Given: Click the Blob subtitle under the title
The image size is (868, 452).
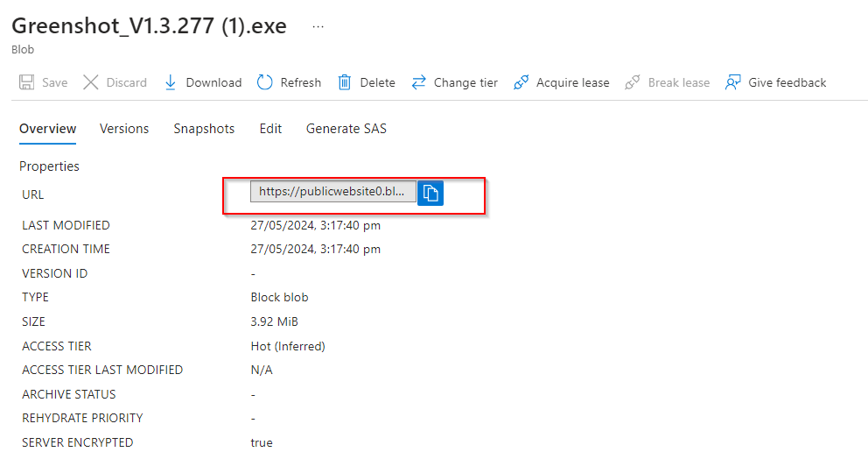Looking at the screenshot, I should coord(23,50).
